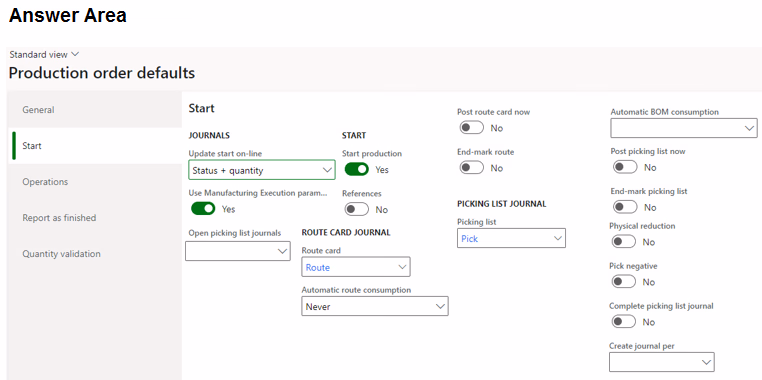Viewport: 762px width, 380px height.
Task: Expand the Standard view chevron
Action: click(75, 54)
